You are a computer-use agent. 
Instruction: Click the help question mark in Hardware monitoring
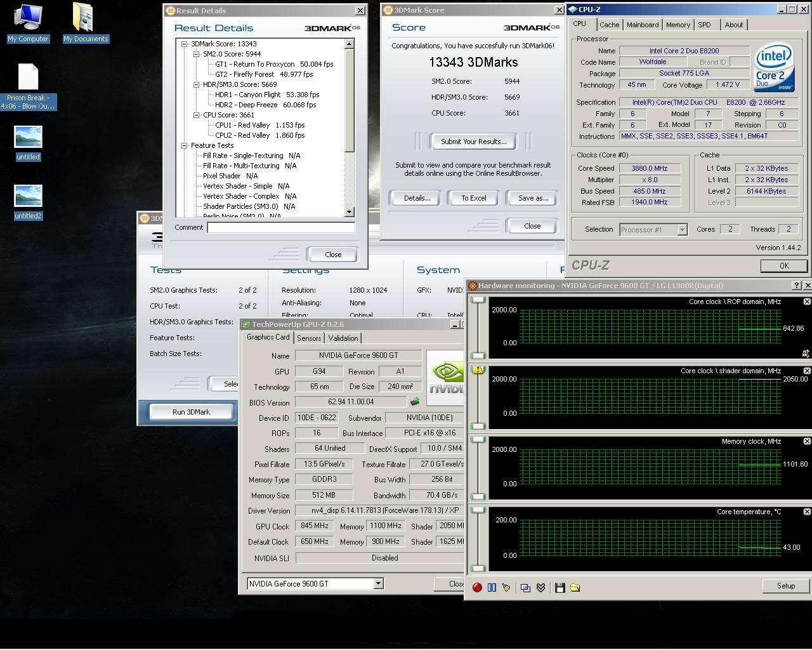coord(797,286)
